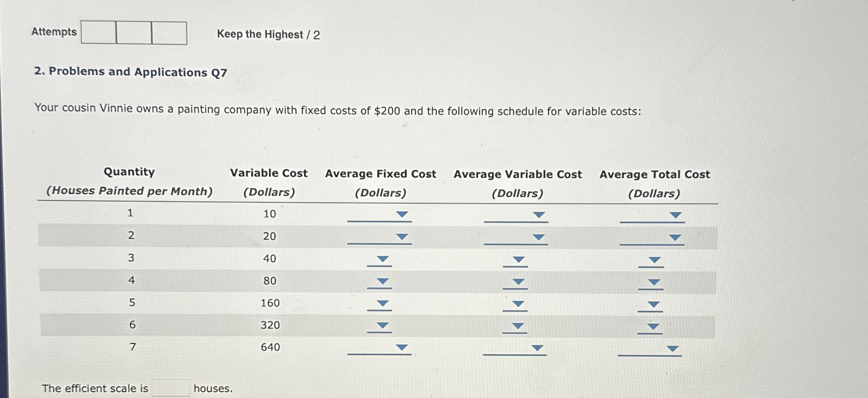Viewport: 868px width, 398px height.
Task: Open Average Fixed Cost dropdown for quantity 2
Action: tap(401, 237)
